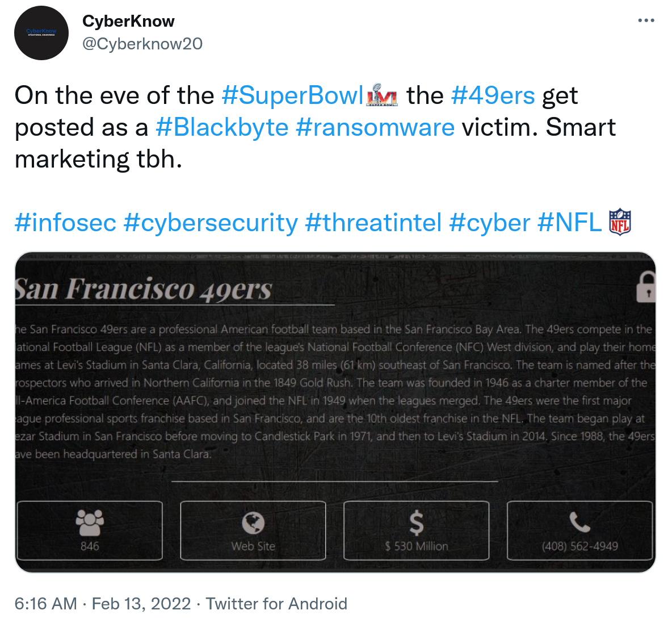Click the #infosec hashtag

tap(65, 223)
